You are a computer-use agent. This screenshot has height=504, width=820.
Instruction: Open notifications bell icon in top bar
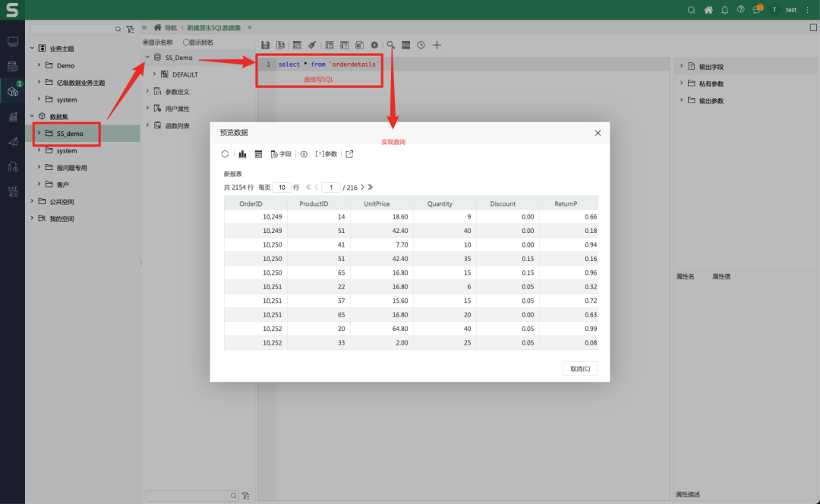(725, 10)
